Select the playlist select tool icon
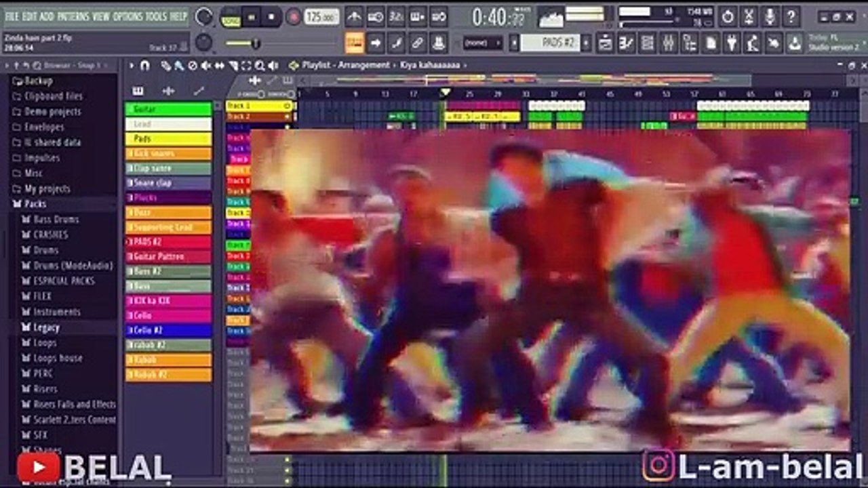This screenshot has width=868, height=488. (x=246, y=65)
